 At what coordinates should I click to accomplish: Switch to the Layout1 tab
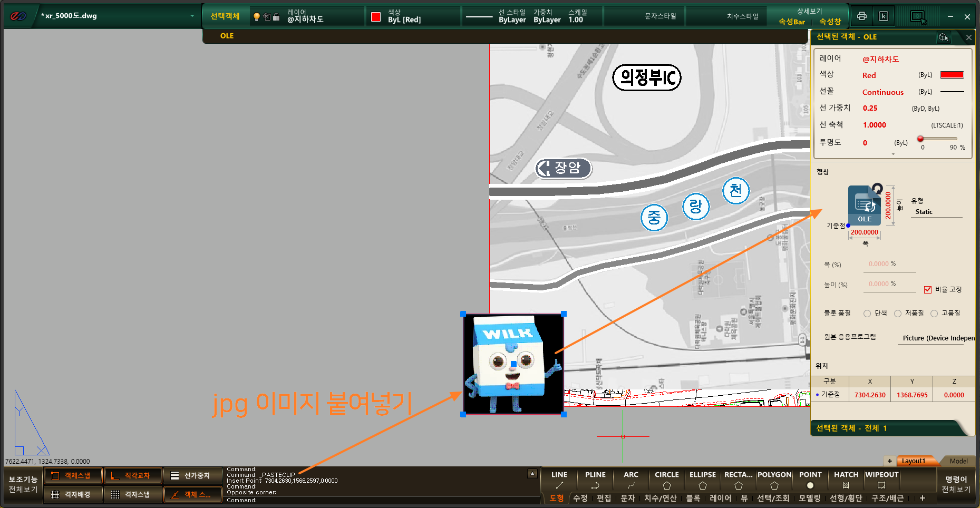(914, 461)
